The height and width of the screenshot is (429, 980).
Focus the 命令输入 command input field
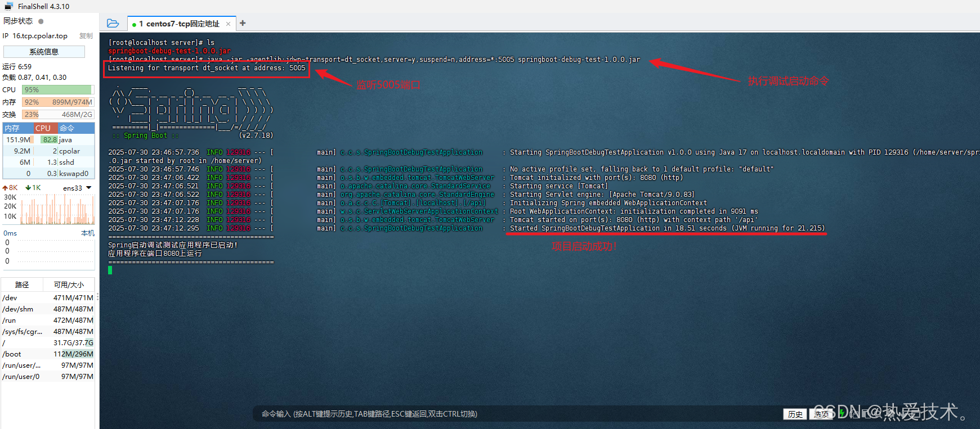point(507,414)
